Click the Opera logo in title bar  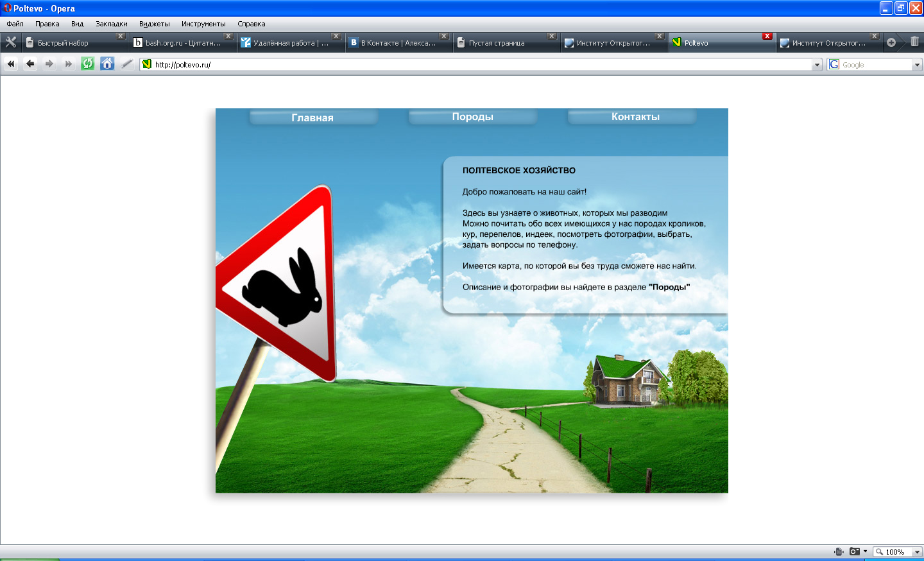pyautogui.click(x=7, y=8)
